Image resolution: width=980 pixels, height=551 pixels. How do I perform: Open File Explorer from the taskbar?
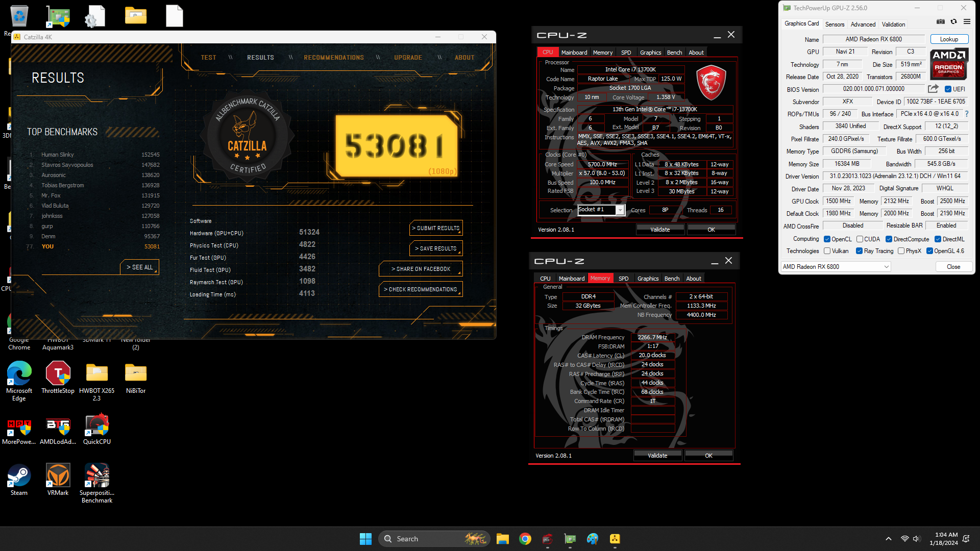[x=502, y=539]
